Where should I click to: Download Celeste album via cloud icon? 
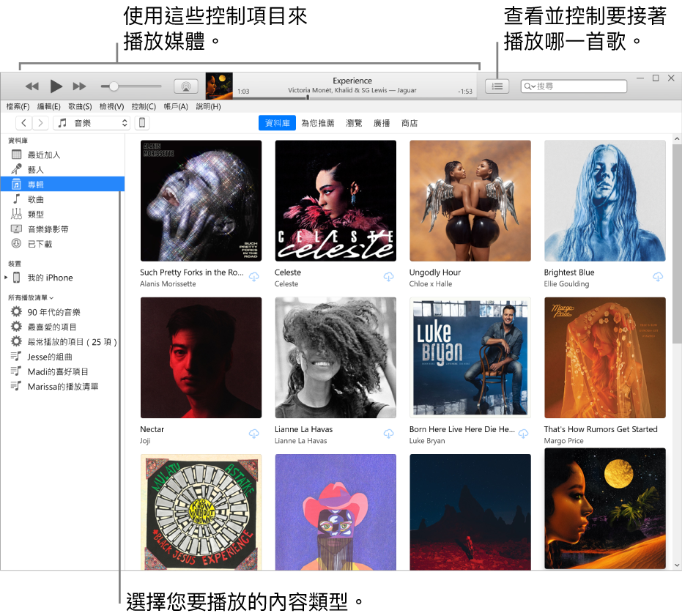[388, 277]
